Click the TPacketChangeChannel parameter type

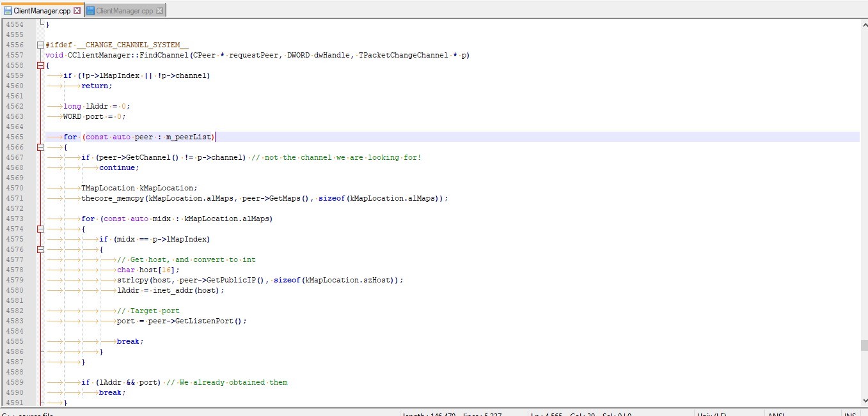click(x=404, y=55)
